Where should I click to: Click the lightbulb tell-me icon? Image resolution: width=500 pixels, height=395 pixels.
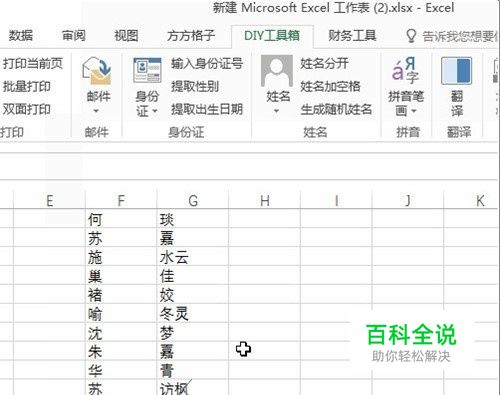click(411, 36)
